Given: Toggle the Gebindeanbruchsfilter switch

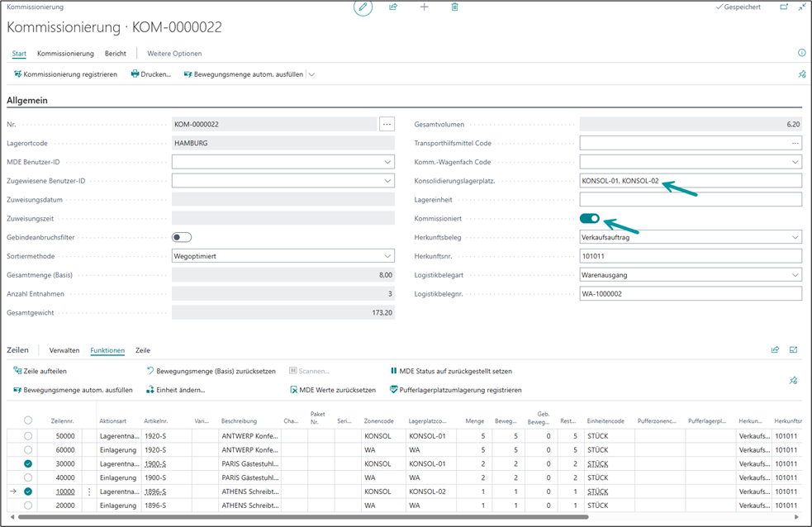Looking at the screenshot, I should click(182, 237).
